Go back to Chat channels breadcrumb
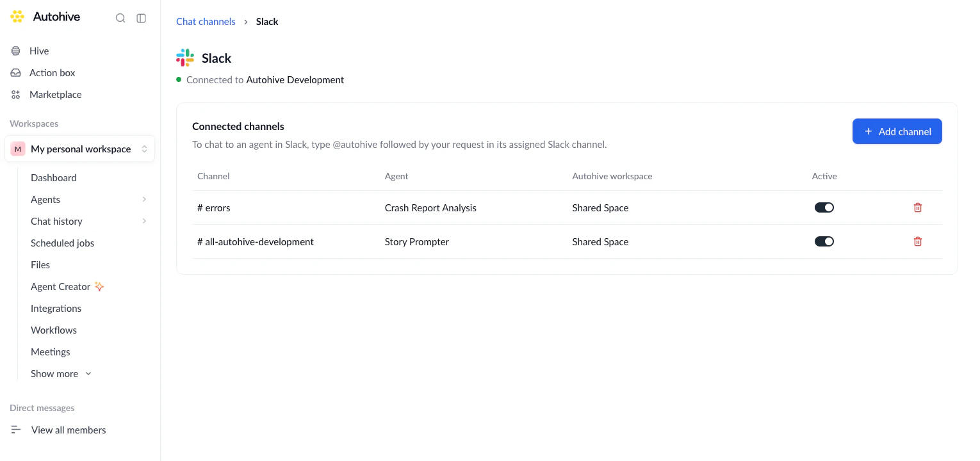This screenshot has width=980, height=461. coord(206,22)
